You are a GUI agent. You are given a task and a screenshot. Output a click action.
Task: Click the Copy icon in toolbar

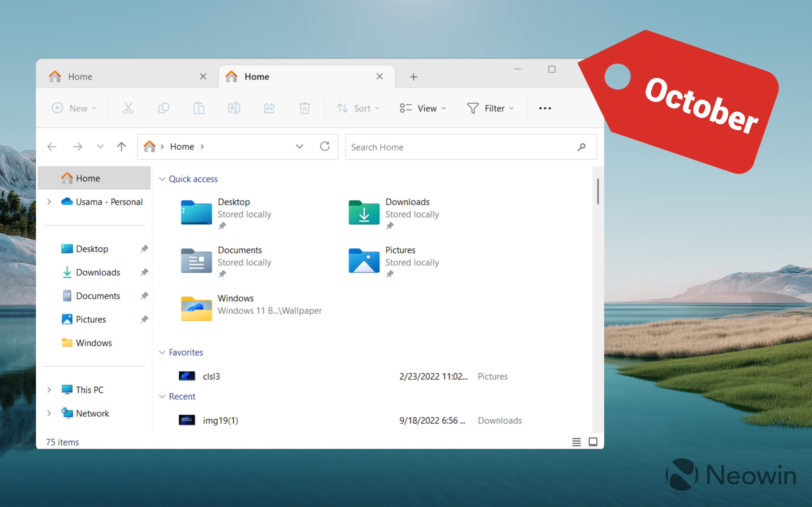[163, 108]
